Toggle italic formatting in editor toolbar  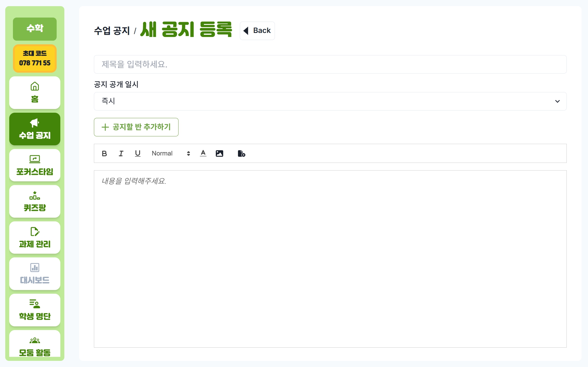121,153
